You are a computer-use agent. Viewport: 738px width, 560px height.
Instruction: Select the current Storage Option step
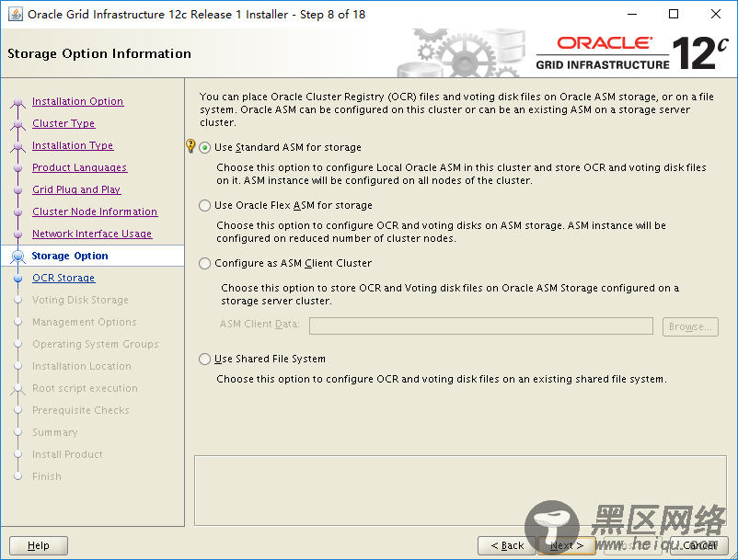click(x=70, y=256)
